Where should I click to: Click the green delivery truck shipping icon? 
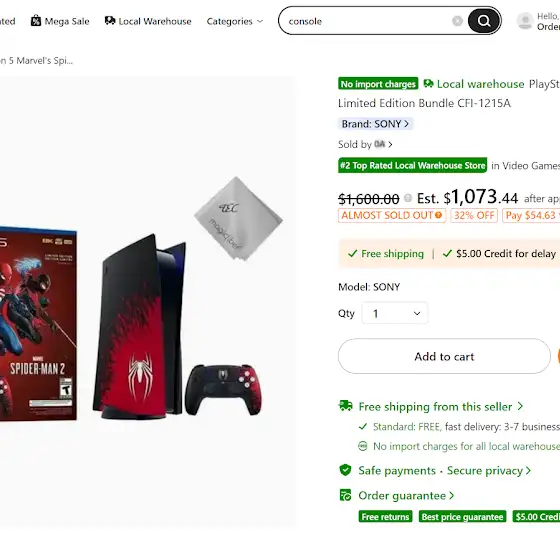[x=345, y=406]
